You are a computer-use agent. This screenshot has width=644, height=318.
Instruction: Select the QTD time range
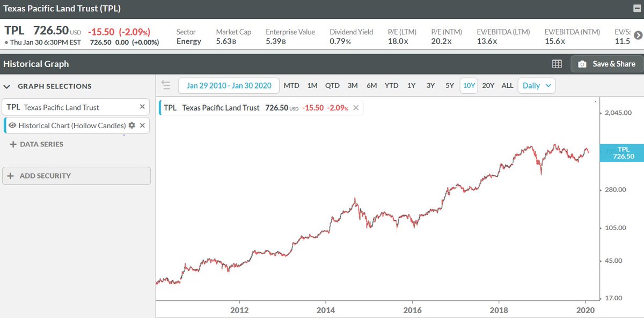[332, 85]
